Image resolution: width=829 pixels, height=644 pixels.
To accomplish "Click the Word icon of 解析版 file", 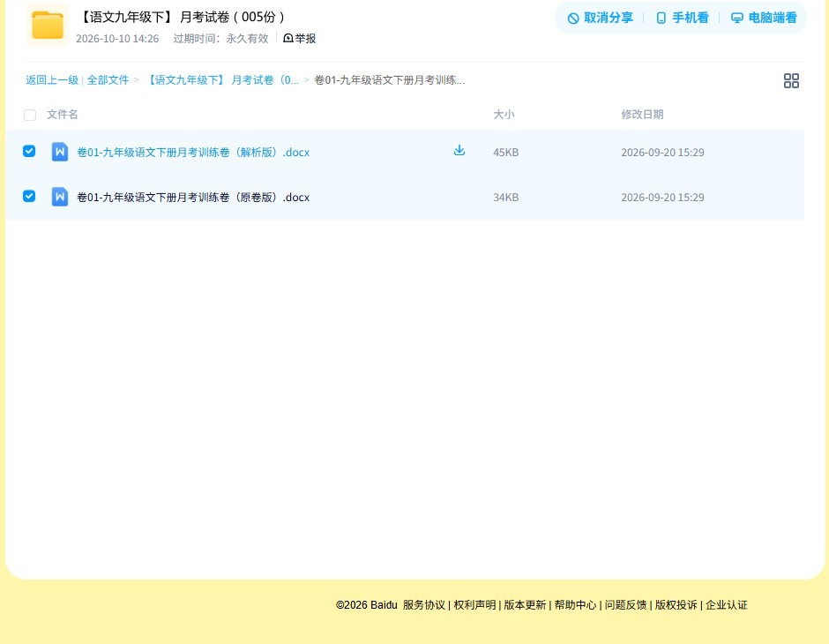I will coord(60,152).
